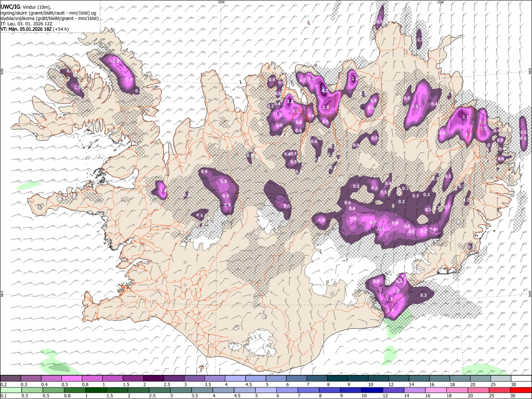Click the pale grey swatch labeled 25 in upper legend
This screenshot has height=399, width=532.
pyautogui.click(x=501, y=379)
